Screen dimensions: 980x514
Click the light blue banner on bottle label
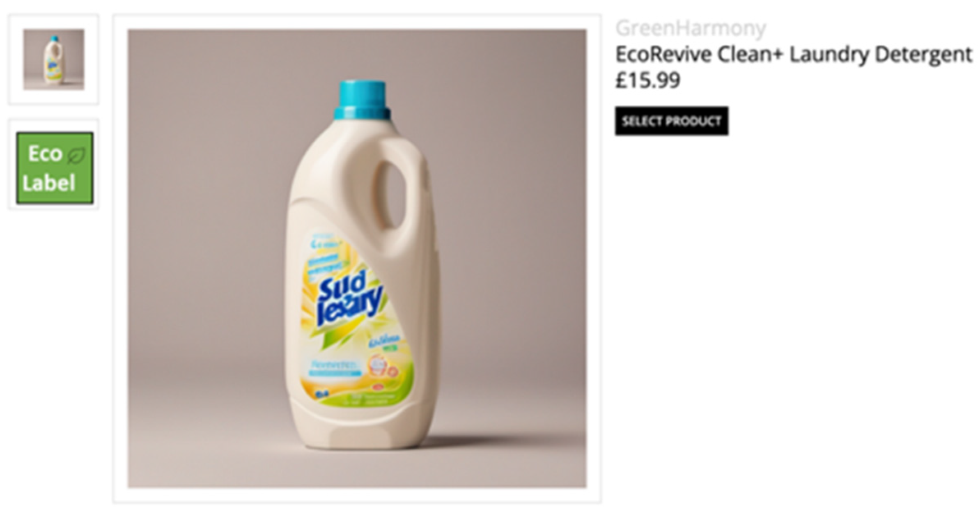point(335,368)
